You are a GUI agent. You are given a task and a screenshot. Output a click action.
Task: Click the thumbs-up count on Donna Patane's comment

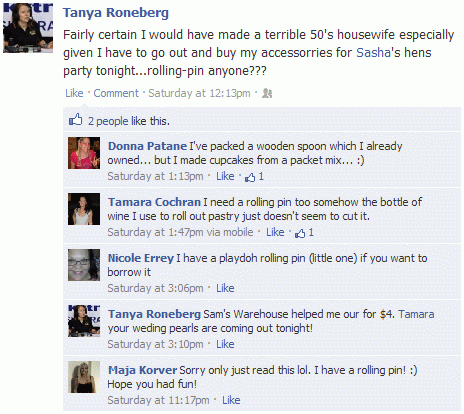click(254, 177)
